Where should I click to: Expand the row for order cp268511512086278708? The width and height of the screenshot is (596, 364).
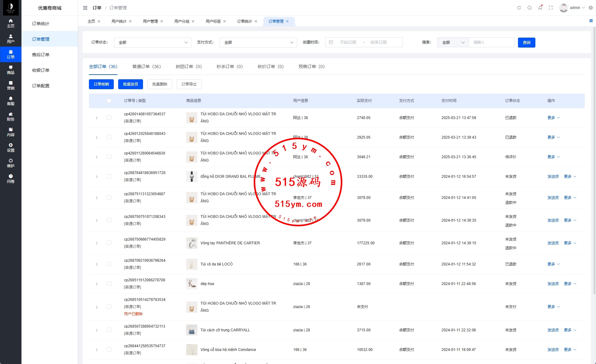[97, 284]
